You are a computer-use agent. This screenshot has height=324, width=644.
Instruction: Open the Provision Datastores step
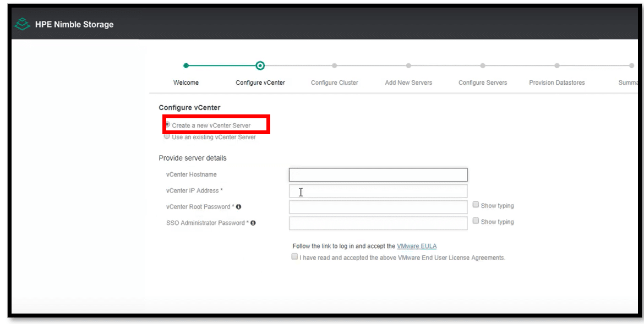click(x=557, y=83)
